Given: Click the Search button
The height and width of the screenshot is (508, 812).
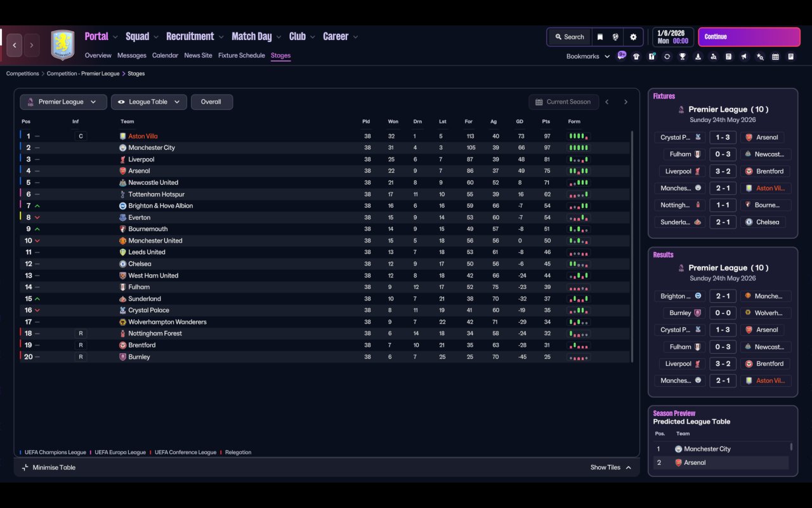Looking at the screenshot, I should pyautogui.click(x=569, y=37).
